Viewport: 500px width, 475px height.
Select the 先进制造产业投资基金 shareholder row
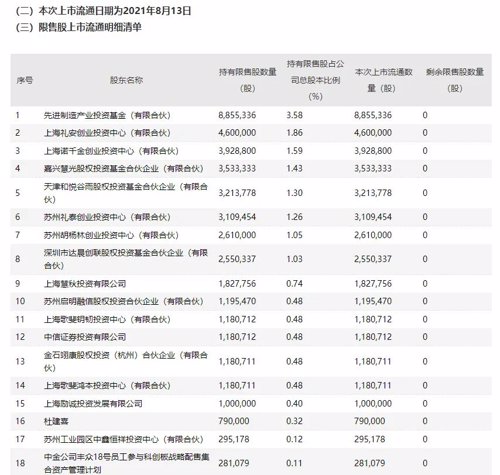coord(251,115)
